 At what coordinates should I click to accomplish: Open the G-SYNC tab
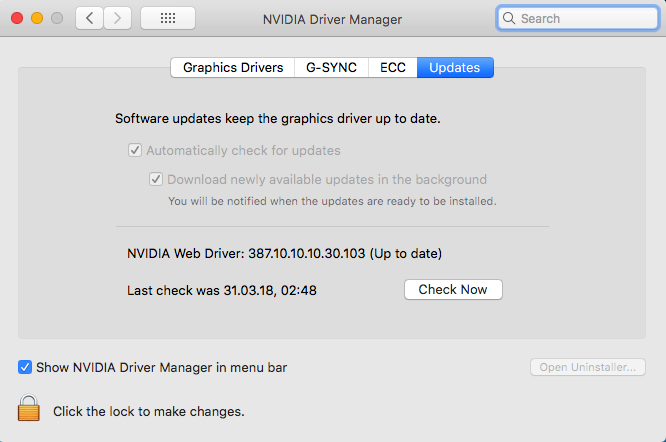coord(331,68)
